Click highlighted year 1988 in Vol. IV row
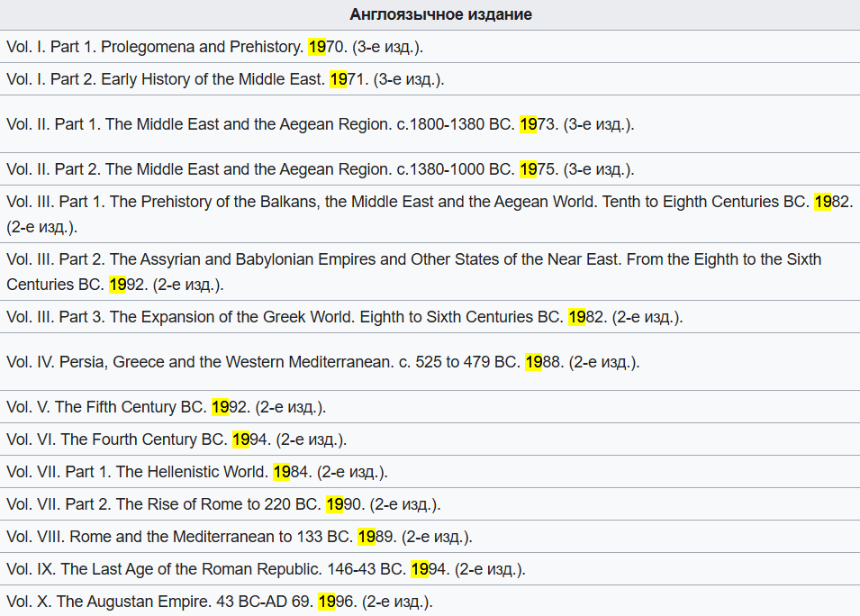The height and width of the screenshot is (616, 860). 542,362
